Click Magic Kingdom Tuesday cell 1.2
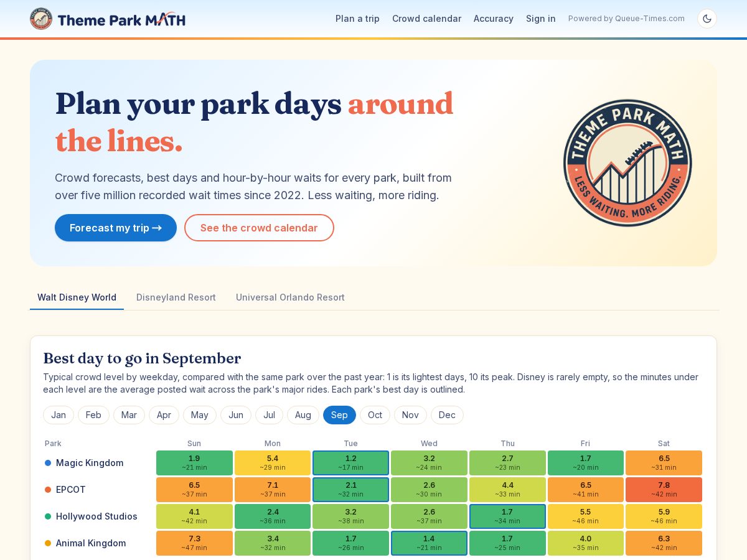 pos(350,463)
